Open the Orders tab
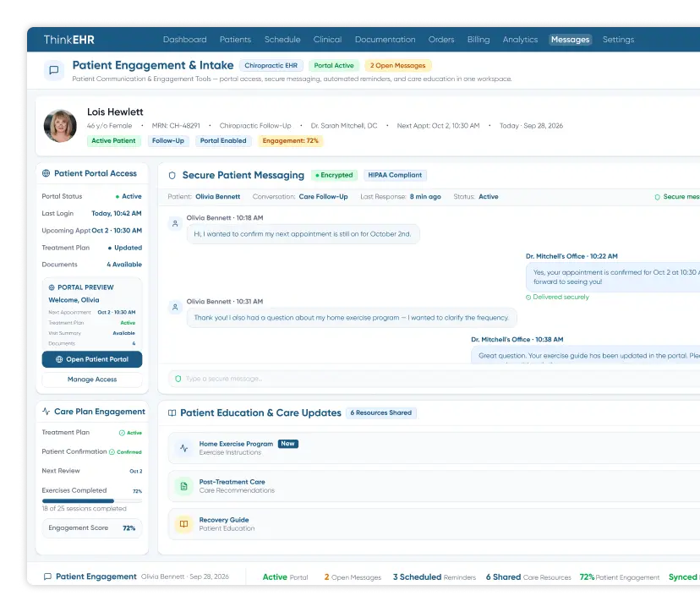This screenshot has height=612, width=700. 441,40
